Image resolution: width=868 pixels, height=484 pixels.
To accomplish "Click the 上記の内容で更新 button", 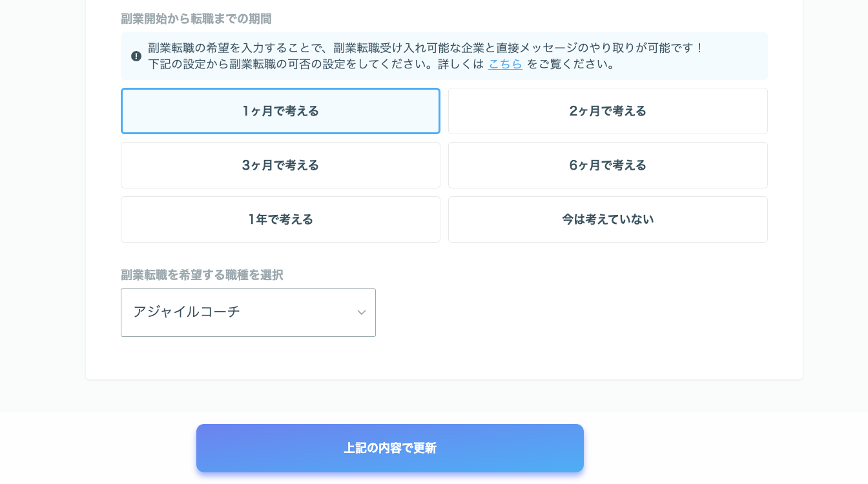I will coord(390,448).
